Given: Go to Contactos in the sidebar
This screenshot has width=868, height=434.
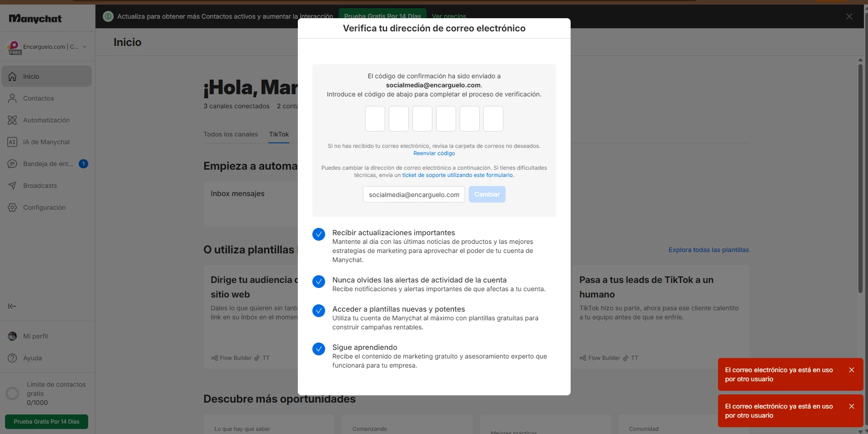Looking at the screenshot, I should [x=46, y=98].
